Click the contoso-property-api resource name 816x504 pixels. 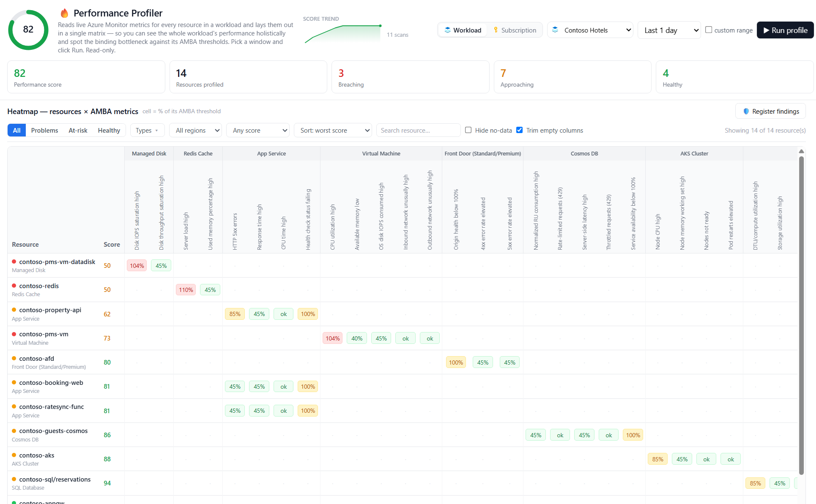click(50, 310)
